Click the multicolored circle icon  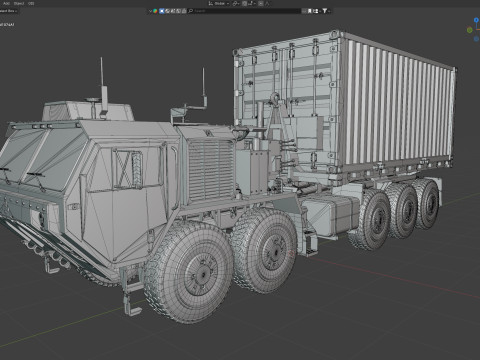155,11
